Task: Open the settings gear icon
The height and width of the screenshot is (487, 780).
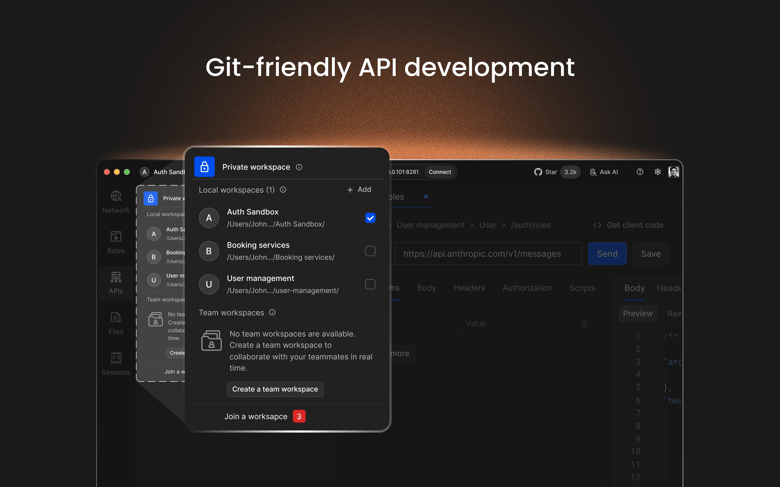Action: [x=657, y=172]
